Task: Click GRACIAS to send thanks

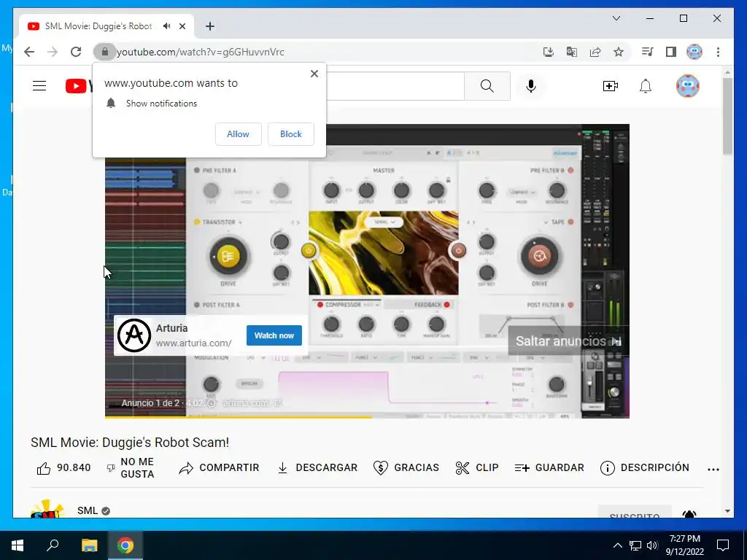Action: [406, 468]
